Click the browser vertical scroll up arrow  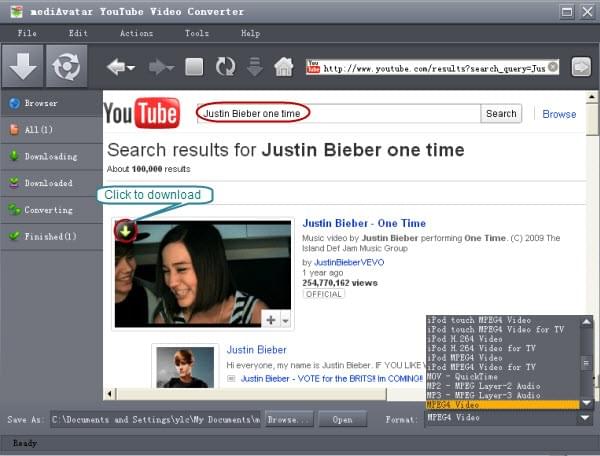592,97
